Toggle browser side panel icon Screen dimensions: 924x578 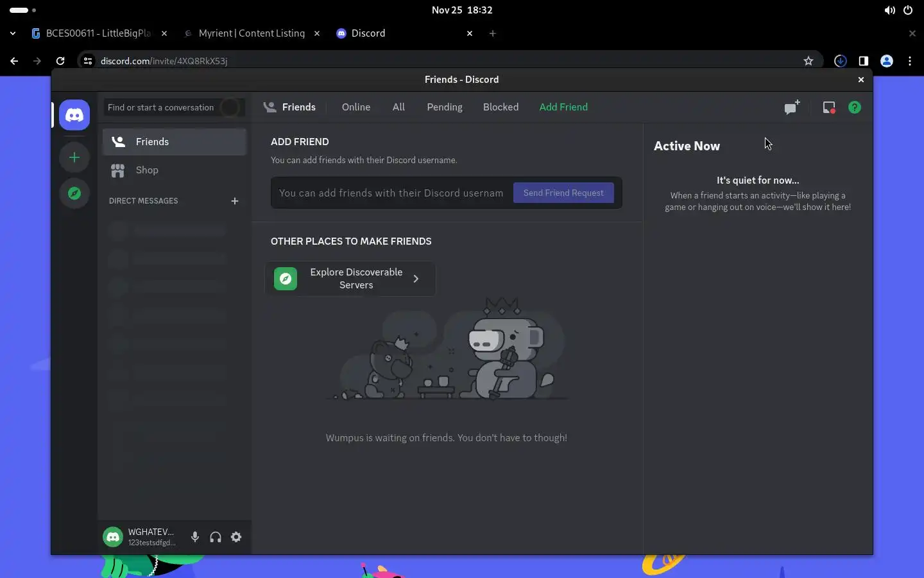click(x=864, y=61)
